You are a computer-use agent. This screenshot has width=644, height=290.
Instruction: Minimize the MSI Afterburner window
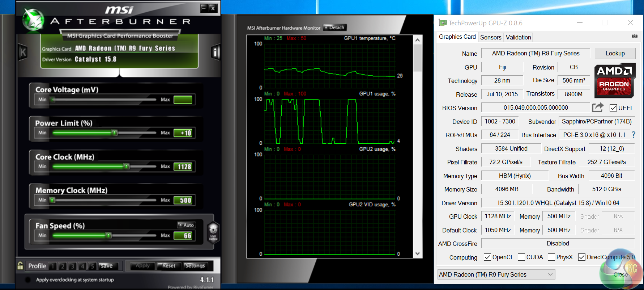204,8
